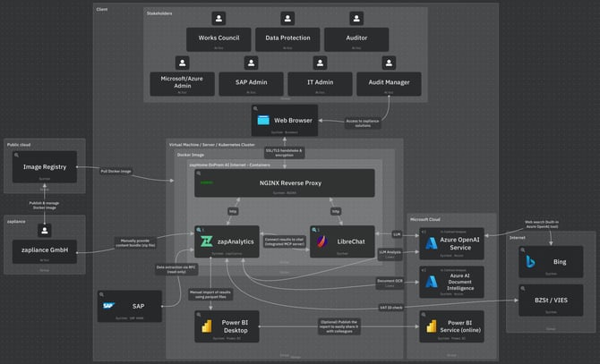Select the Auditor actor label
This screenshot has height=364, width=600.
click(x=356, y=38)
